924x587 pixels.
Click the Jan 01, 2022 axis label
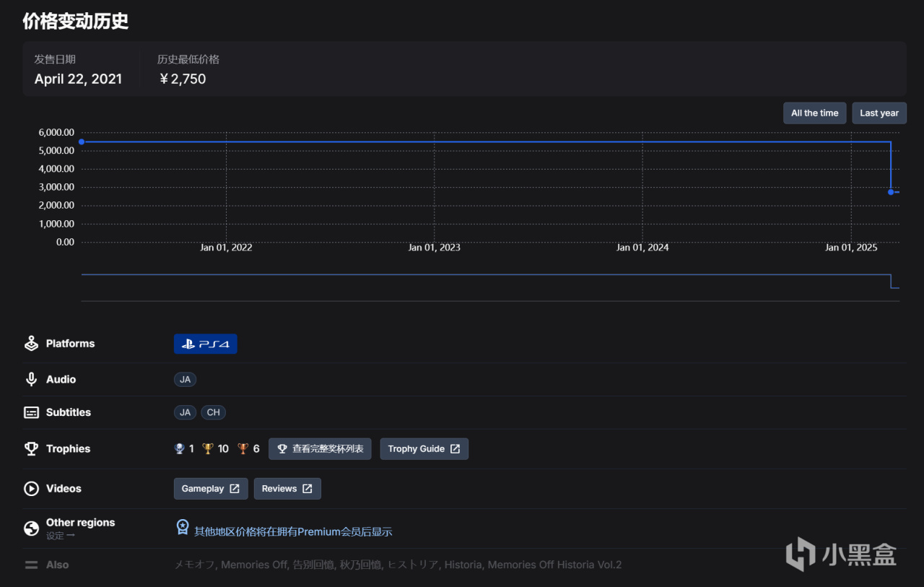pyautogui.click(x=226, y=248)
